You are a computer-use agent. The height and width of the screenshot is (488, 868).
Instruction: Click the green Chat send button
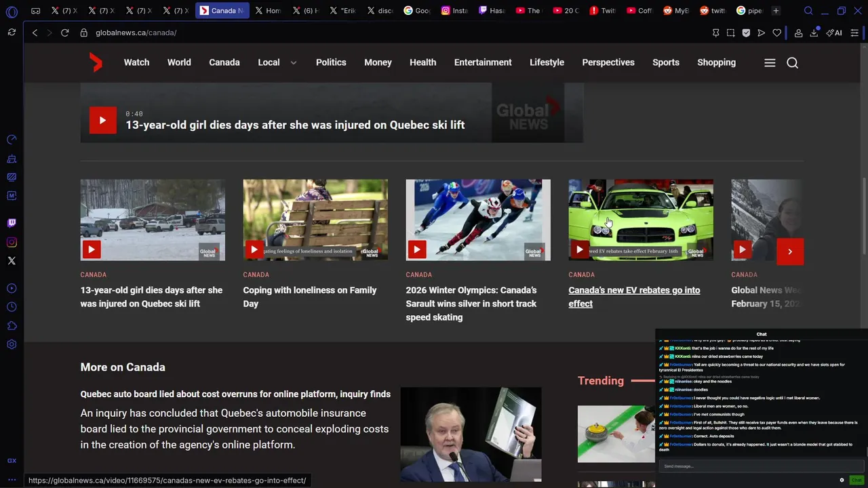click(x=856, y=480)
